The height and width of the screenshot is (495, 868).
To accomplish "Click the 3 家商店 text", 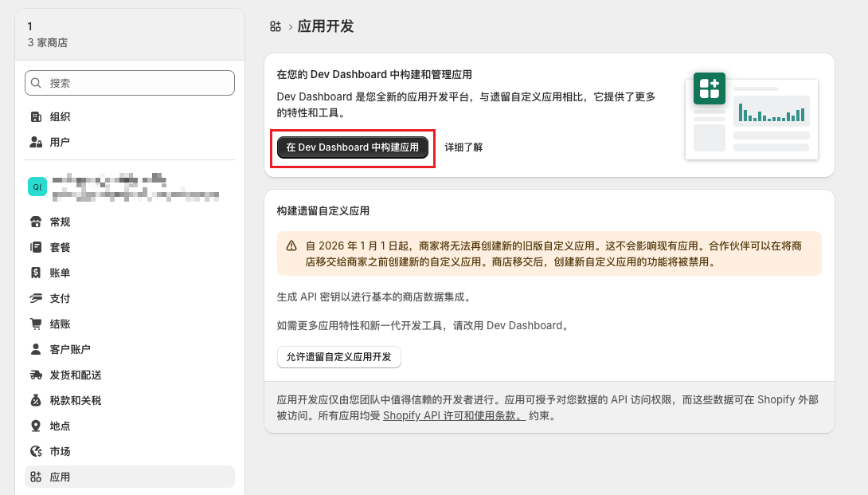I will [x=48, y=43].
